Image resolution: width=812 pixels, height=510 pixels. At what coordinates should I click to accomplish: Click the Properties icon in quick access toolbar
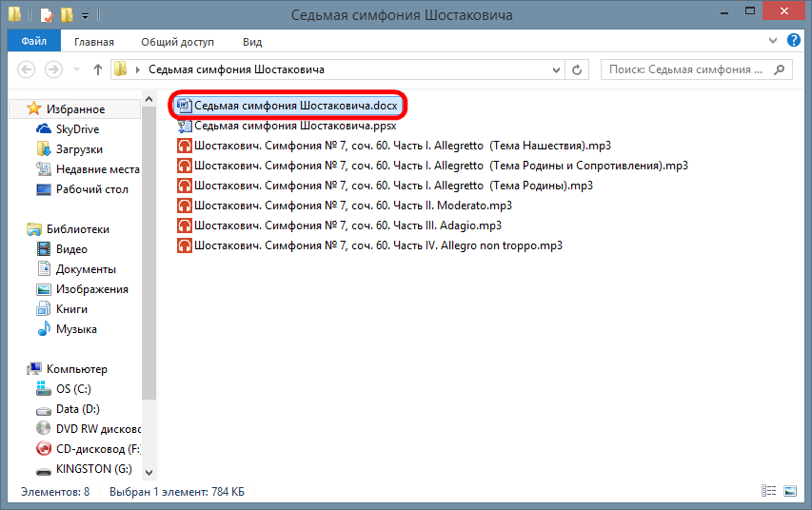coord(46,15)
